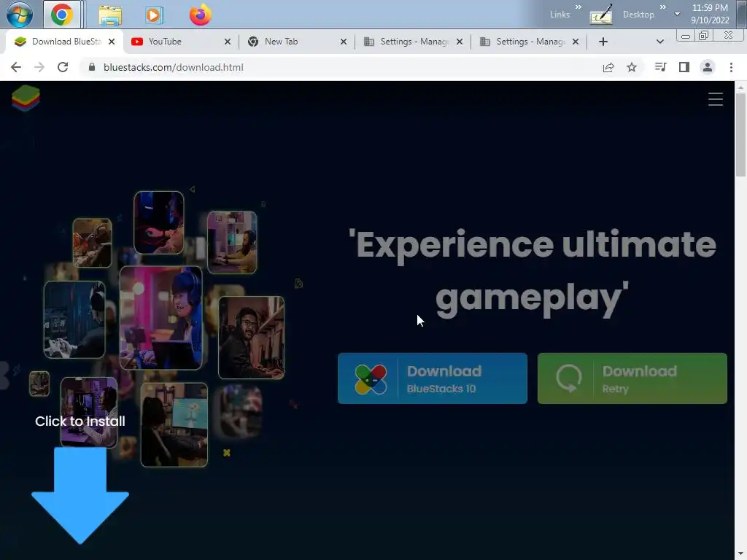The height and width of the screenshot is (560, 747).
Task: Minimize the Chrome window
Action: point(686,36)
